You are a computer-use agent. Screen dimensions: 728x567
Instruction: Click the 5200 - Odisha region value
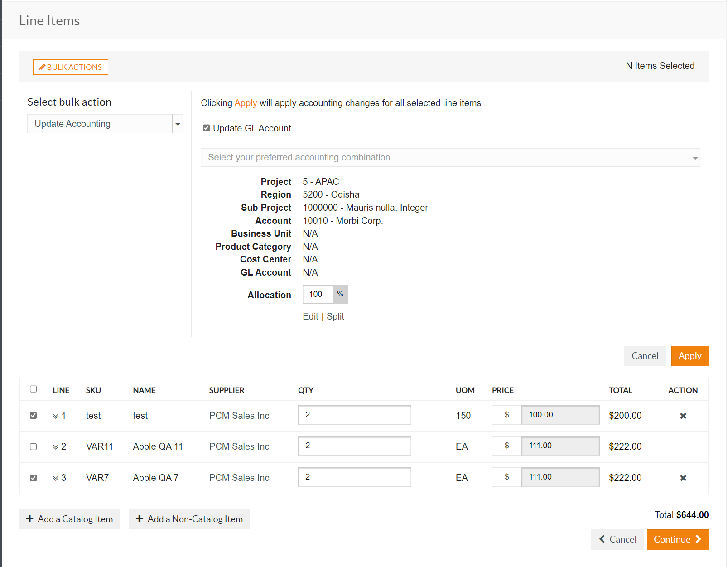[331, 194]
